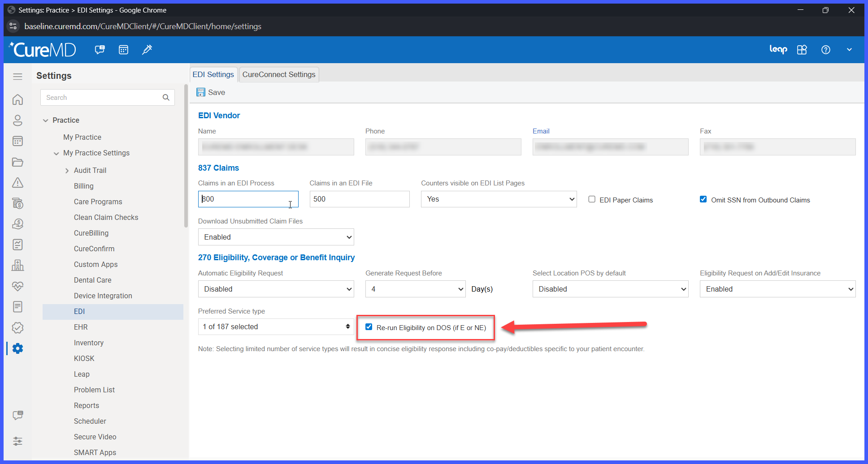Image resolution: width=868 pixels, height=464 pixels.
Task: Toggle the hamburger menu icon
Action: click(17, 76)
